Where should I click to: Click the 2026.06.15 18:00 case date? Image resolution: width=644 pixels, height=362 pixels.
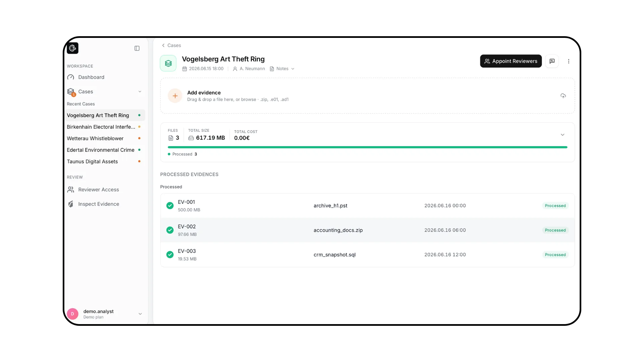click(203, 69)
